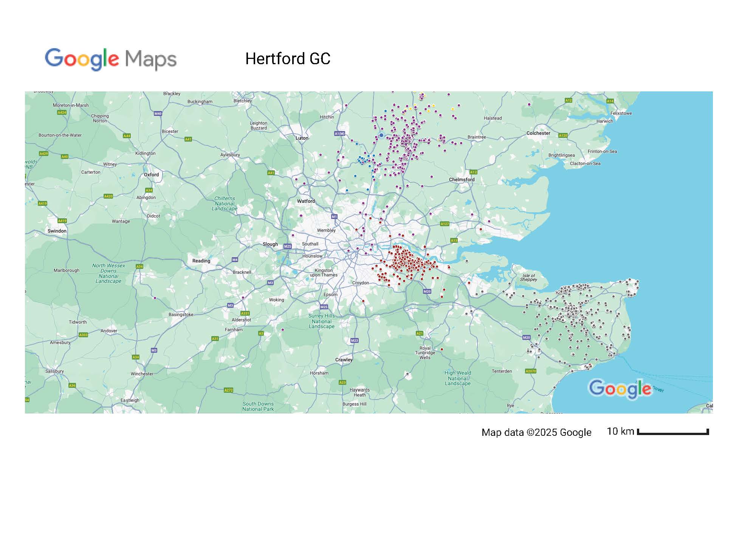Click the Isle of Sheppey label
Viewport: 756px width, 534px height.
528,278
